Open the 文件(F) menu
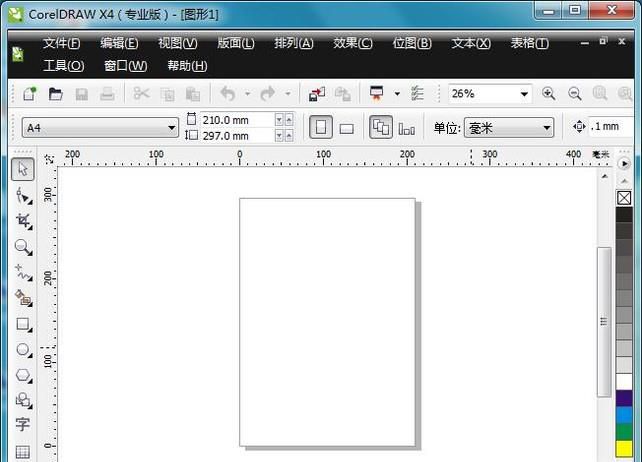 pyautogui.click(x=62, y=43)
